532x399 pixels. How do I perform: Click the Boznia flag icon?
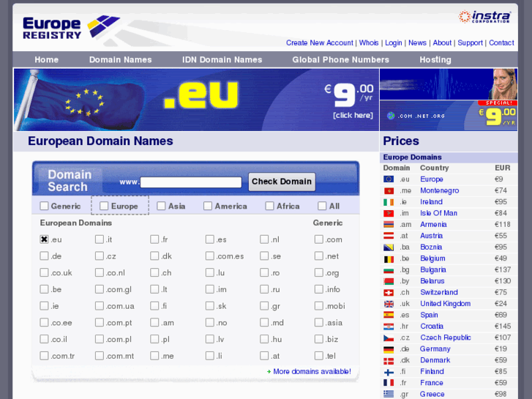(389, 247)
